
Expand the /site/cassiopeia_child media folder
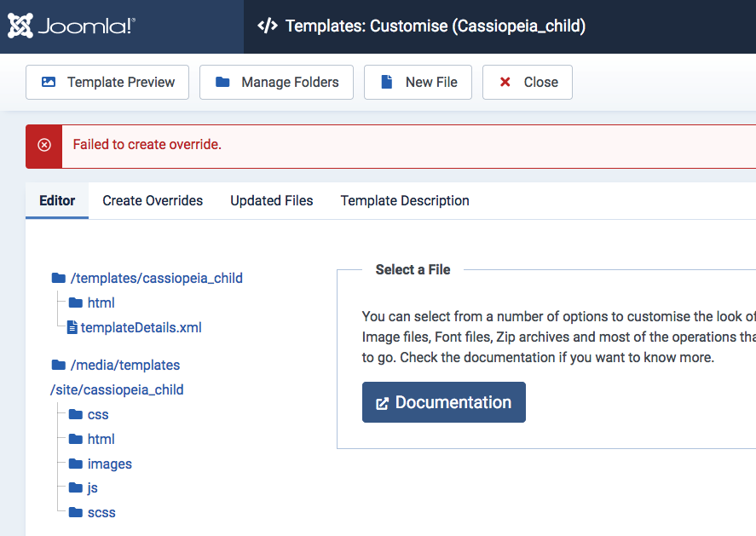pos(117,389)
